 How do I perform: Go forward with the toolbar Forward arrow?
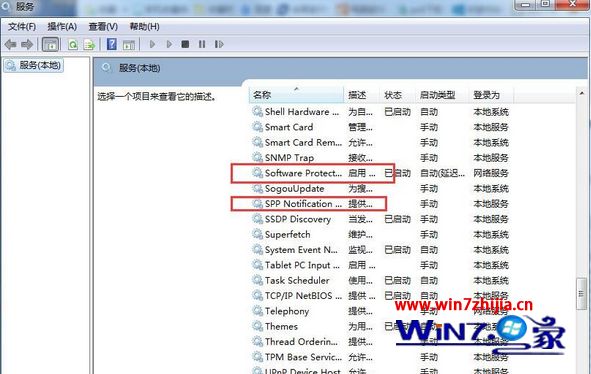tap(27, 45)
